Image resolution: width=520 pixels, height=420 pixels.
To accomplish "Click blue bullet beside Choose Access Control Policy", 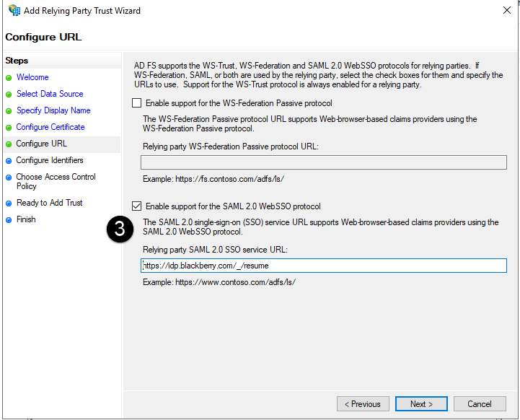I will pyautogui.click(x=9, y=178).
